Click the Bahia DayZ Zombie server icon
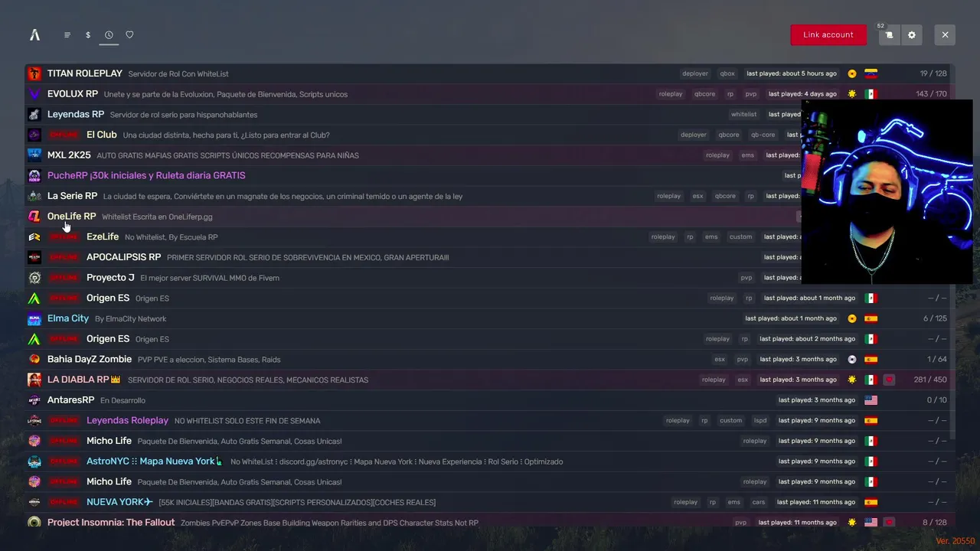This screenshot has height=551, width=980. [x=34, y=359]
